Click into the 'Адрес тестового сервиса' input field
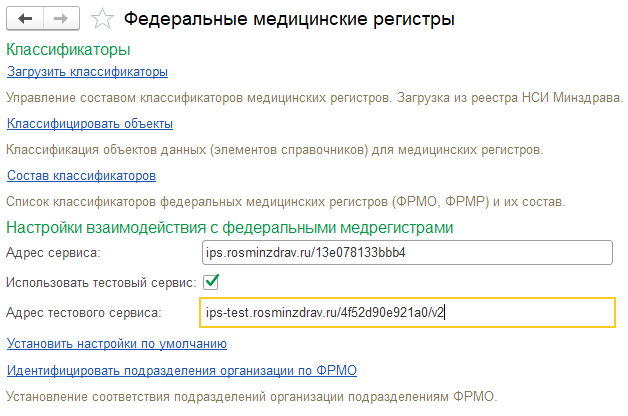 point(405,313)
